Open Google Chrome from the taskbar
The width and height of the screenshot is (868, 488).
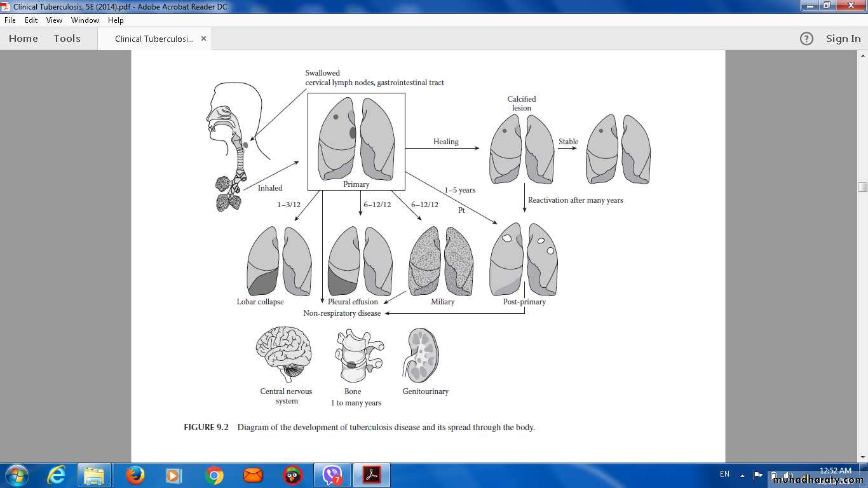pos(214,475)
